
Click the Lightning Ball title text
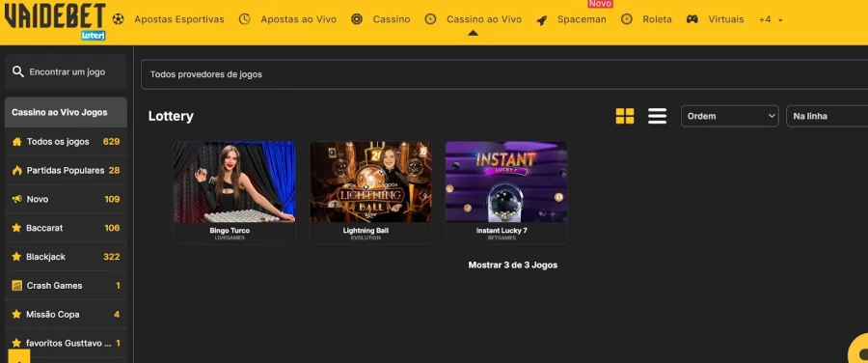pyautogui.click(x=366, y=231)
